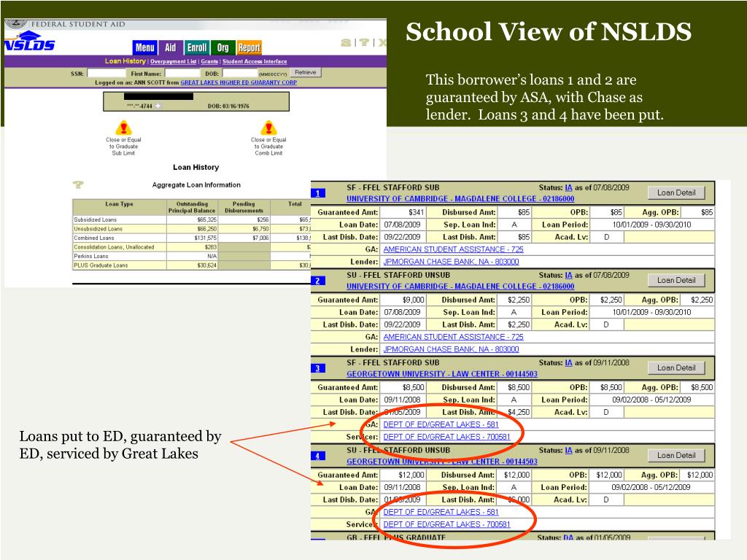The height and width of the screenshot is (560, 747).
Task: Select the blue loan number 4 icon
Action: [318, 456]
